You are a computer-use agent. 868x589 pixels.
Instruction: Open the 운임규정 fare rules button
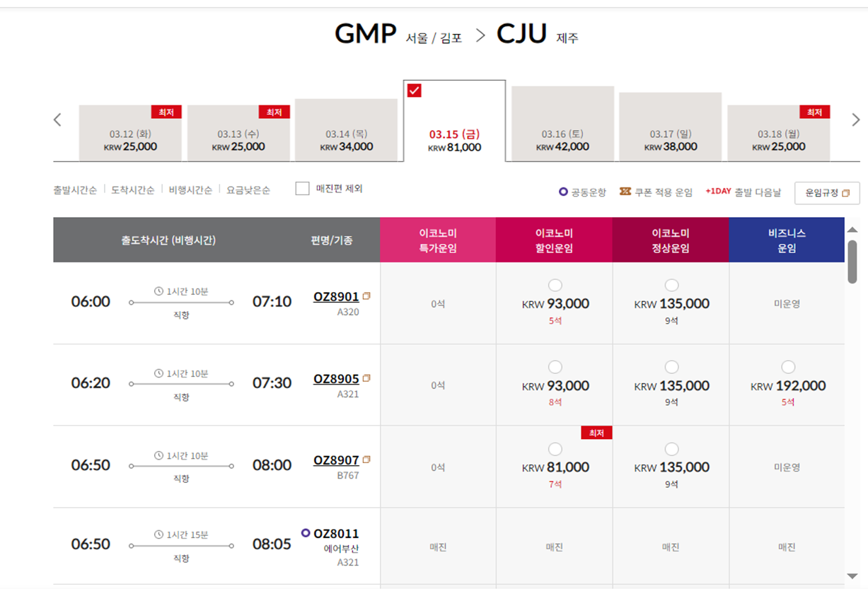pyautogui.click(x=827, y=192)
